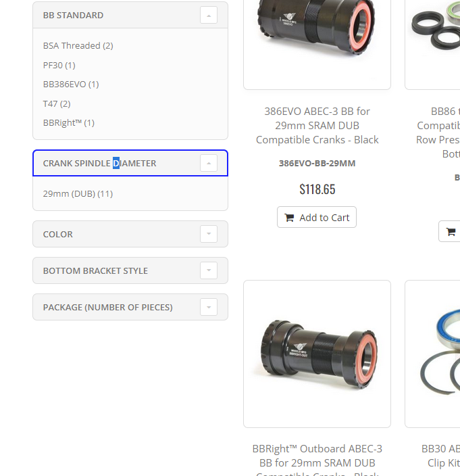The height and width of the screenshot is (476, 460).
Task: Select BBRight™ (1) filter option
Action: [69, 122]
